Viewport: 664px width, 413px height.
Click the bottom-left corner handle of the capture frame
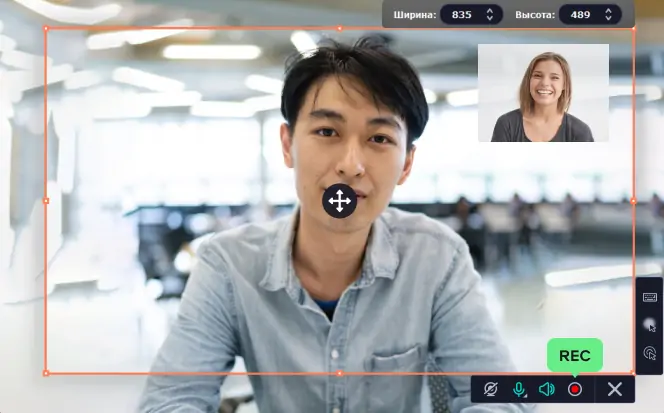pos(46,373)
